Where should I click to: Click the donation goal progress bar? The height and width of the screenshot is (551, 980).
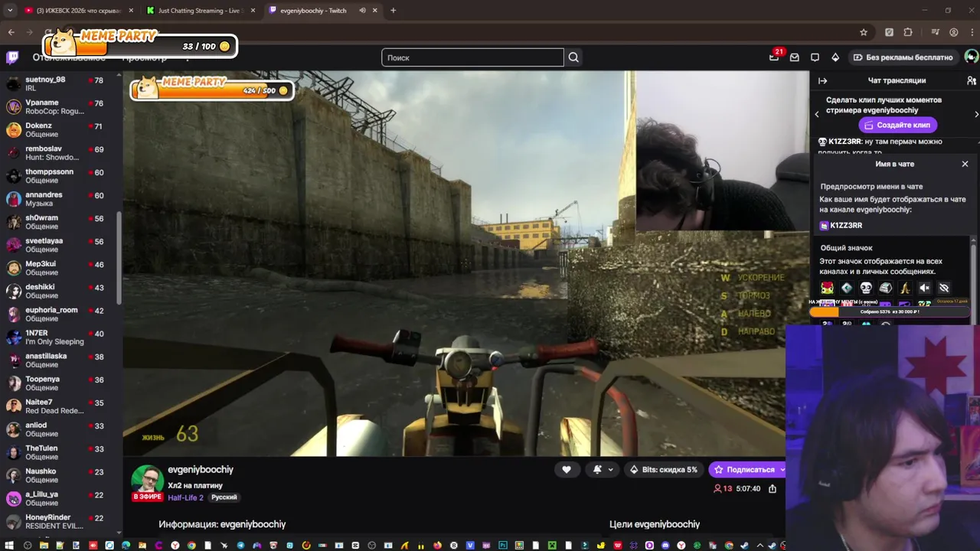tap(890, 311)
